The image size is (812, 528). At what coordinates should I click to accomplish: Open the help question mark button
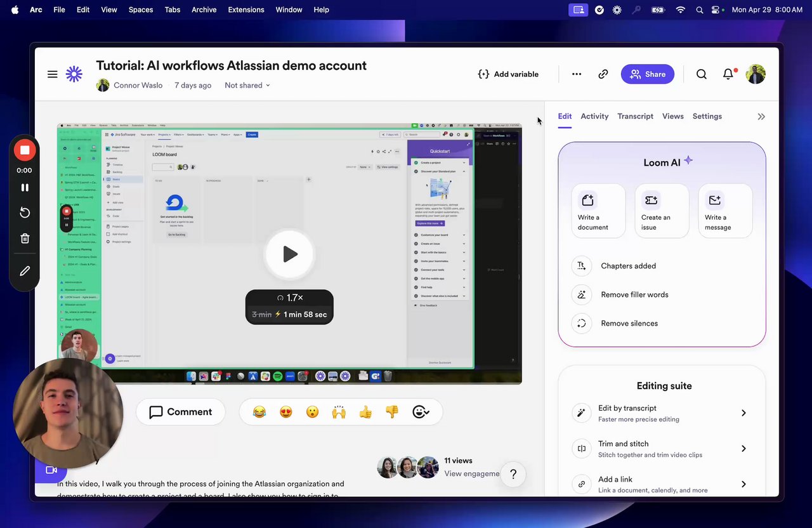(513, 474)
